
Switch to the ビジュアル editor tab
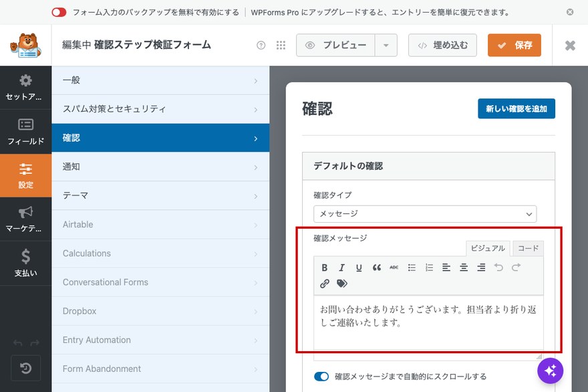pyautogui.click(x=488, y=248)
